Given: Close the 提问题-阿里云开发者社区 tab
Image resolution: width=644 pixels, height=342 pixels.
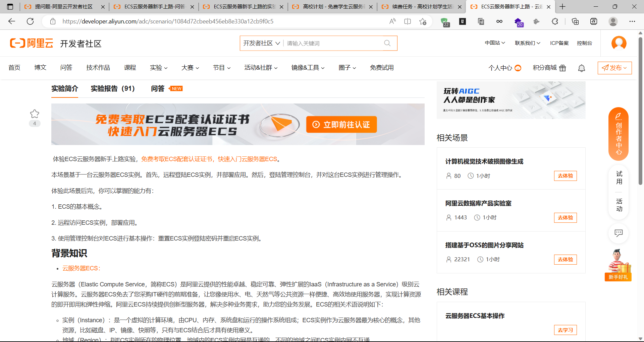Looking at the screenshot, I should (103, 7).
